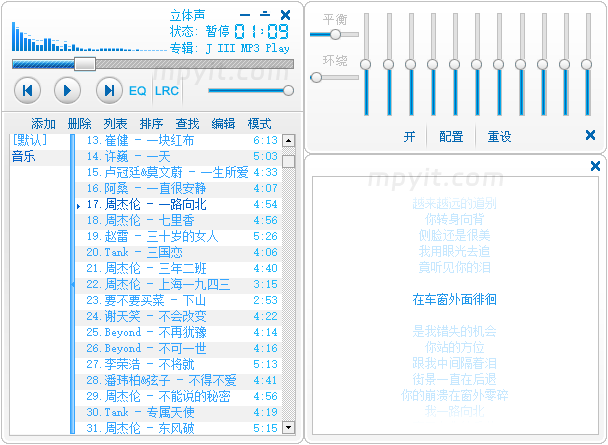
Task: Select track 28. 潘玮柏&弦子 - 不得不爱
Action: (178, 380)
